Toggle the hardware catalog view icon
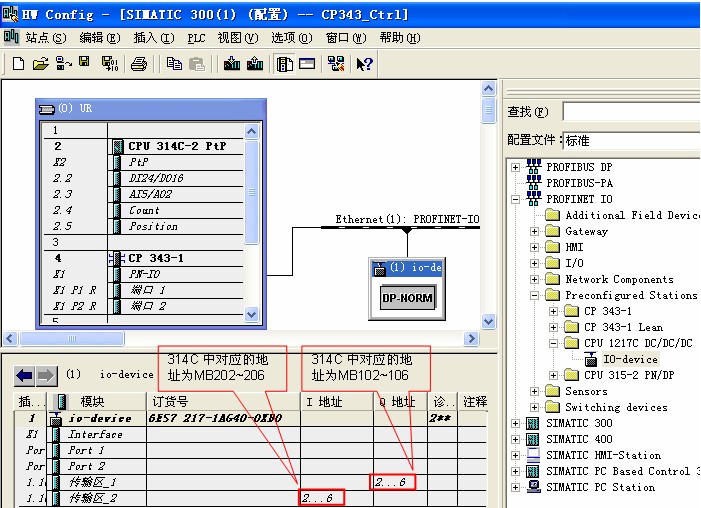Viewport: 701px width, 508px height. [284, 64]
